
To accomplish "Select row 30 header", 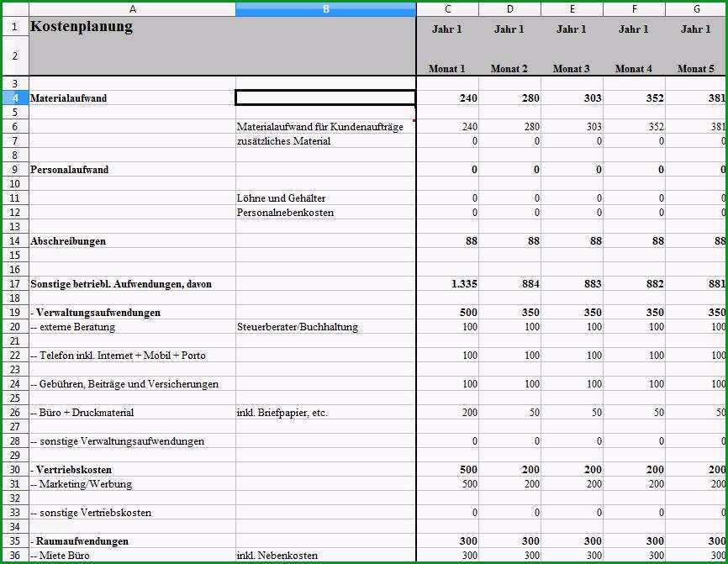I will point(15,469).
